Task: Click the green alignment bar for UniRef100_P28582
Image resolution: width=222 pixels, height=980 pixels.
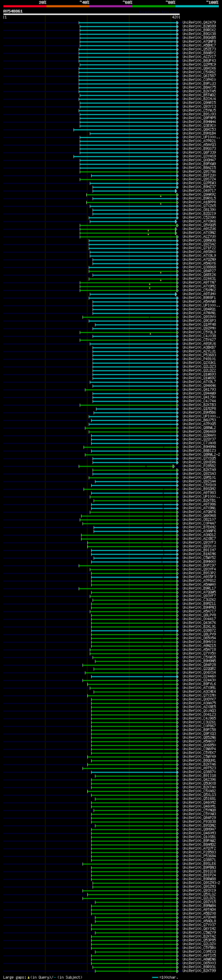Action: 126,466
